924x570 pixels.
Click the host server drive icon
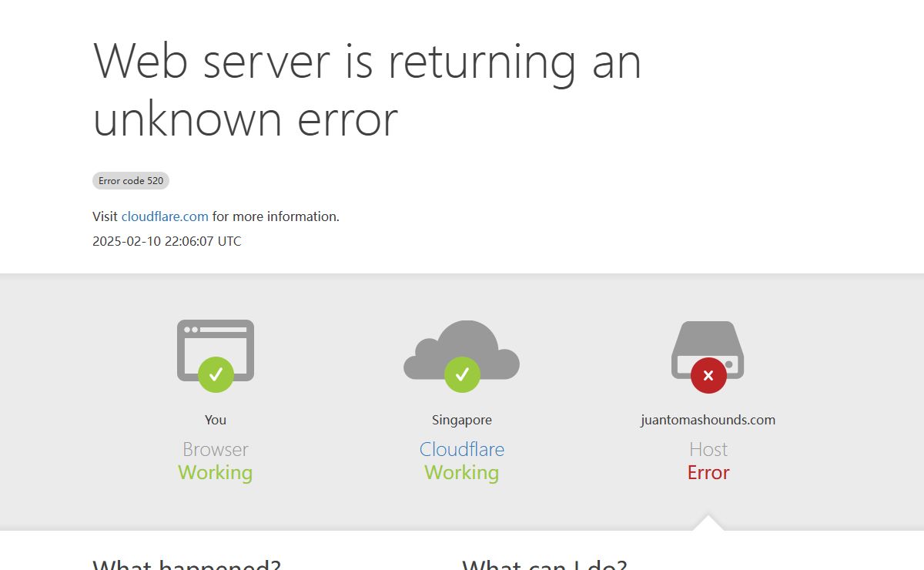pyautogui.click(x=708, y=350)
